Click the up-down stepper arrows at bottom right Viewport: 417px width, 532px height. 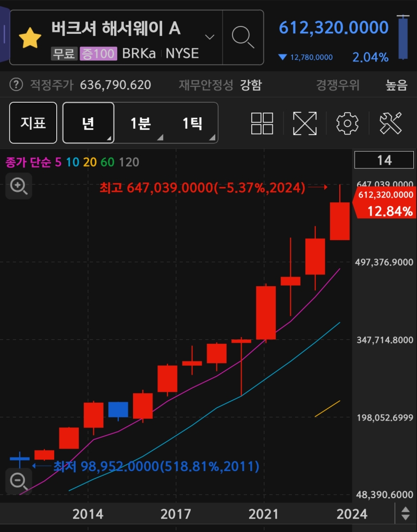pos(406,513)
